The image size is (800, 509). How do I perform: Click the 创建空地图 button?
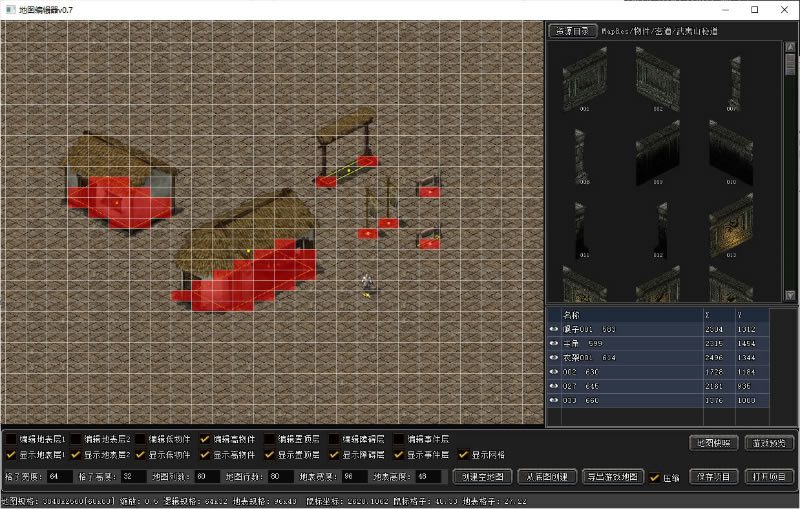483,477
